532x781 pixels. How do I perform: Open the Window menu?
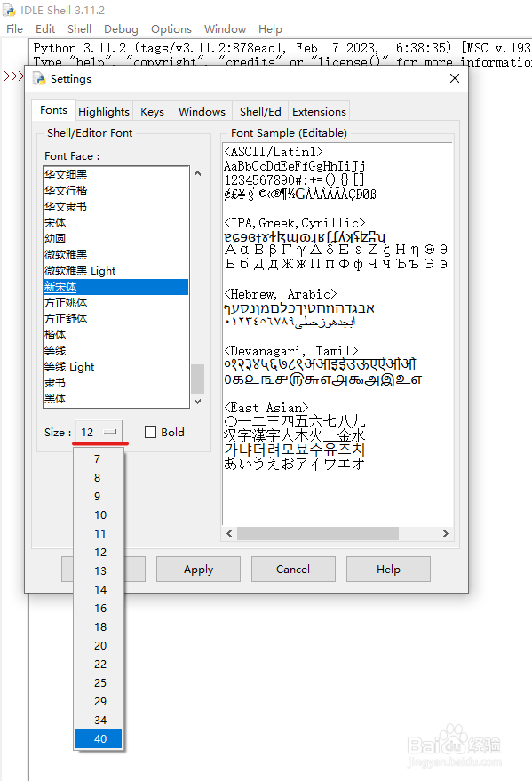(225, 29)
